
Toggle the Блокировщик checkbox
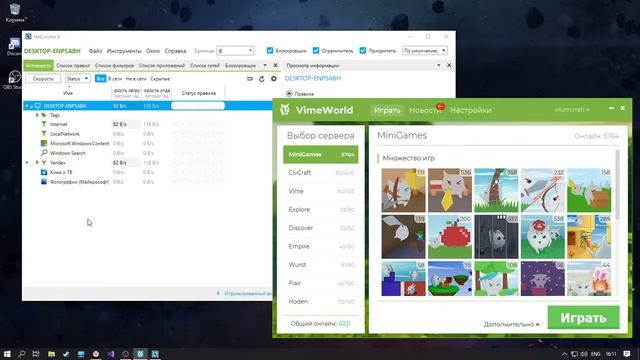(x=270, y=51)
